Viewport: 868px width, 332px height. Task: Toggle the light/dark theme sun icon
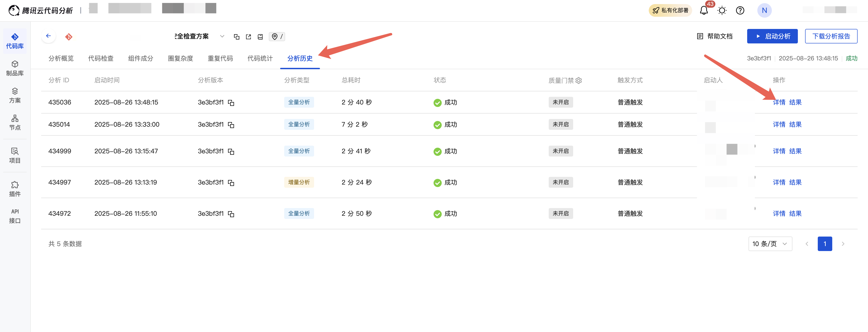(x=722, y=10)
